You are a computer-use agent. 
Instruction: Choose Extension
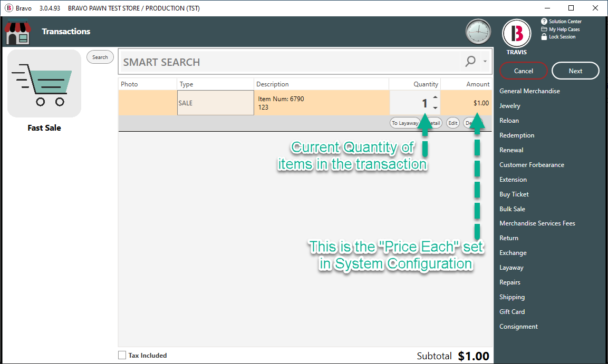pos(513,179)
